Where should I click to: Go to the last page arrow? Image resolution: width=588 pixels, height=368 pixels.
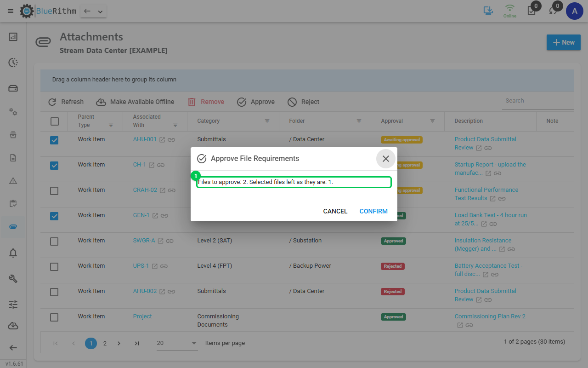coord(137,343)
